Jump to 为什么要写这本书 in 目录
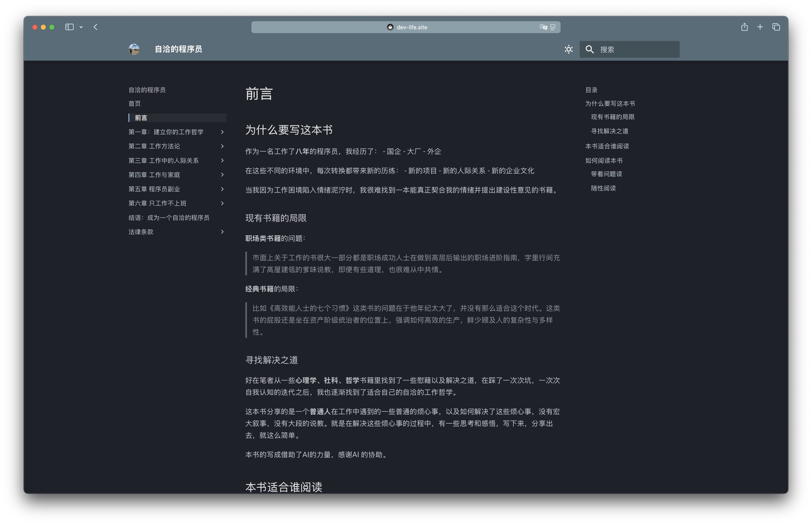The image size is (812, 525). [610, 103]
